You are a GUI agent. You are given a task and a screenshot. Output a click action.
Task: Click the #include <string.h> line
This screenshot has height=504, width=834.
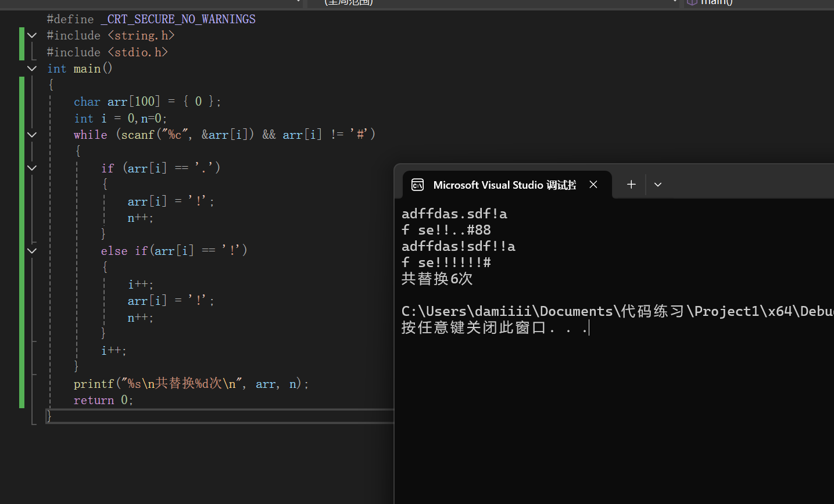tap(110, 35)
